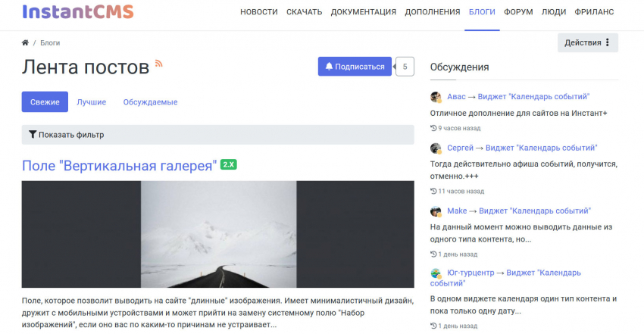Image resolution: width=644 pixels, height=334 pixels.
Task: Click the Лента постов page heading
Action: point(86,67)
